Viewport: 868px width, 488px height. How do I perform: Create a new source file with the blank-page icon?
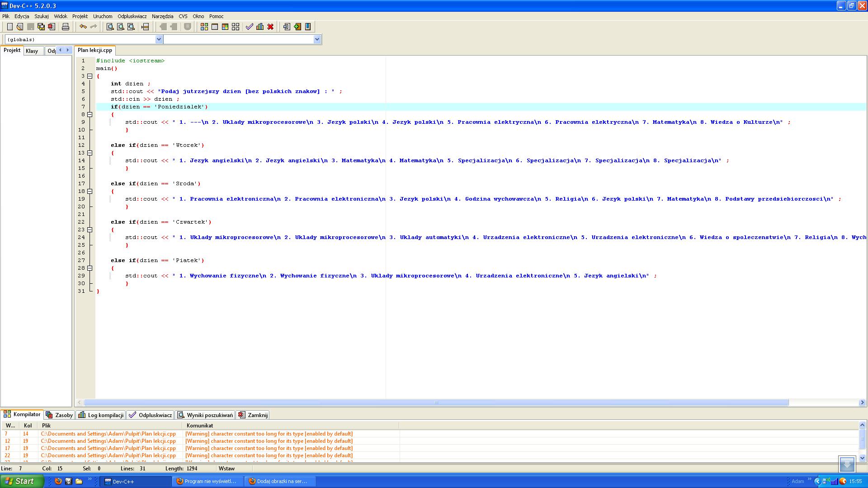pos(9,27)
